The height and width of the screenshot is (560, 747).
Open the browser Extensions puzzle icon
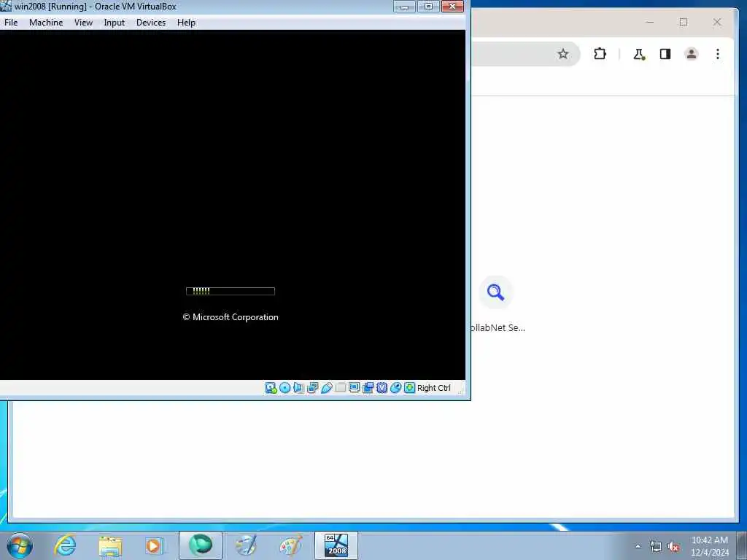600,54
